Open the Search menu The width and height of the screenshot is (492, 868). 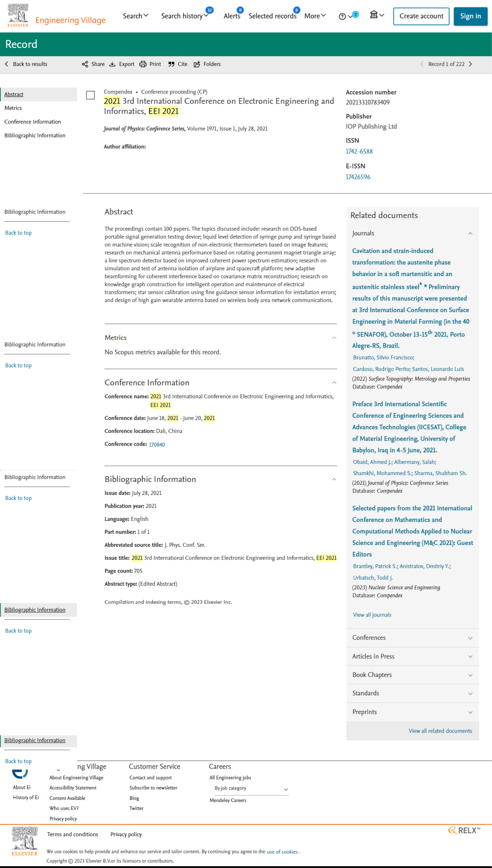coord(135,16)
